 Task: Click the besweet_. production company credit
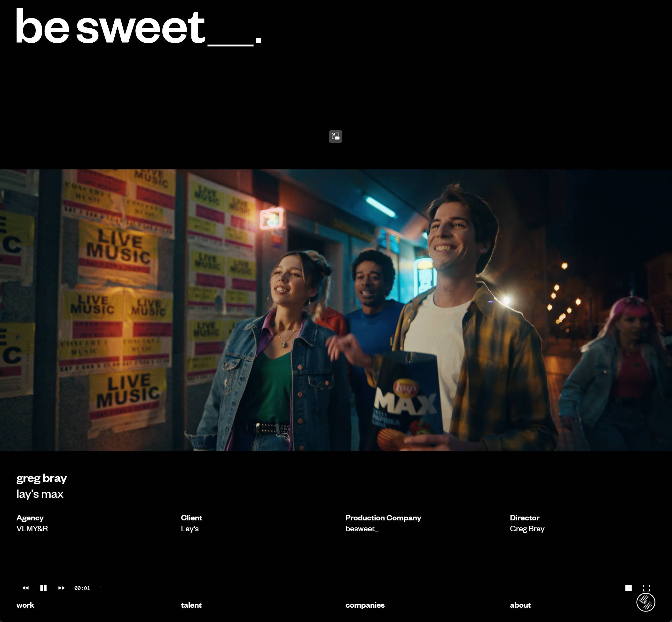coord(362,529)
